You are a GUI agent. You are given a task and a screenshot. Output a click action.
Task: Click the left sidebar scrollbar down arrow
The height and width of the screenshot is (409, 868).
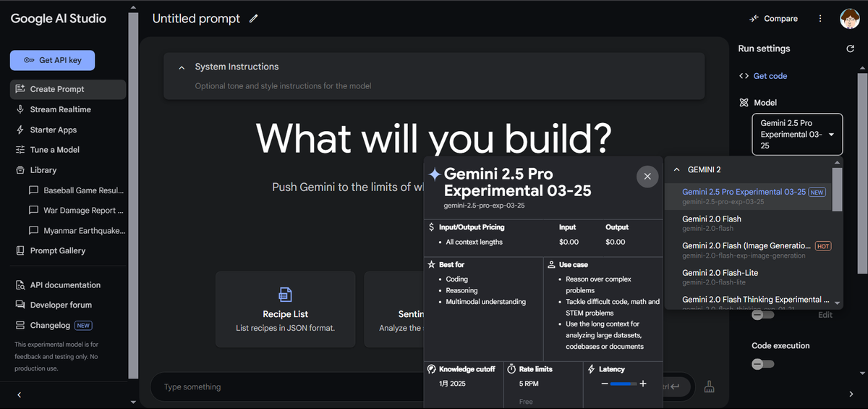coord(133,402)
